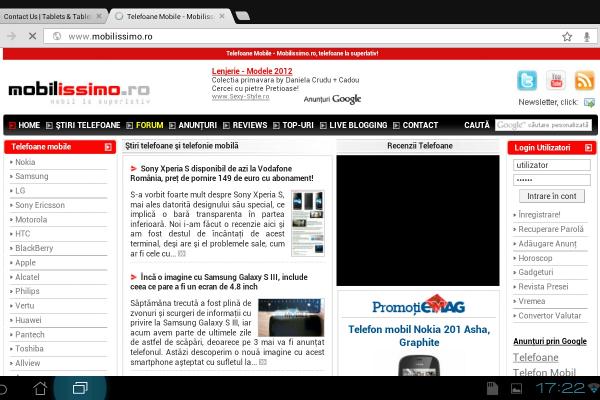
Task: Open a new browser tab
Action: [242, 16]
